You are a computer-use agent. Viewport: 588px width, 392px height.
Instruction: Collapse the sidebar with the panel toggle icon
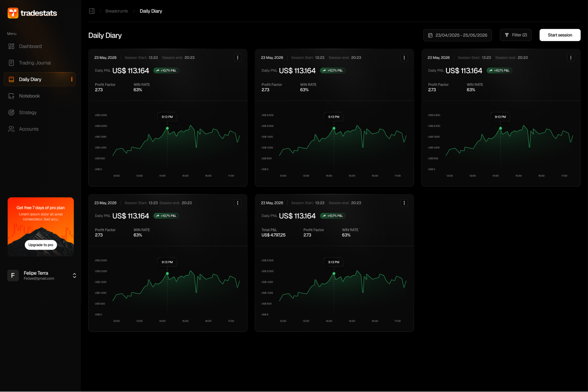[92, 11]
